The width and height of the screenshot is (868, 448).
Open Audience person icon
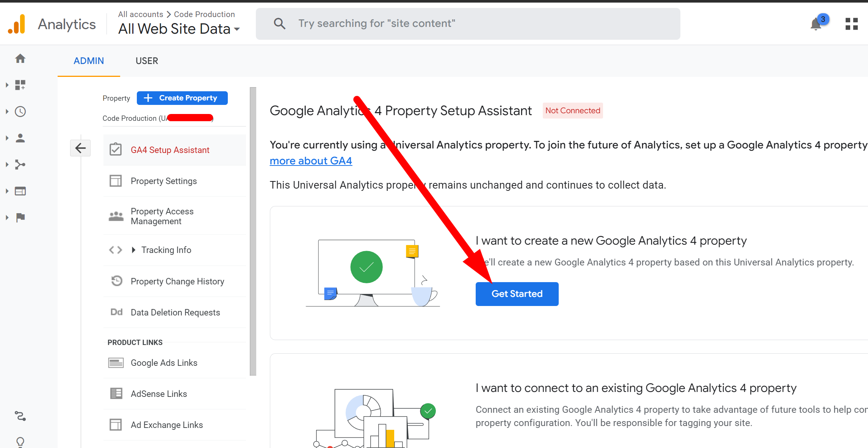20,138
